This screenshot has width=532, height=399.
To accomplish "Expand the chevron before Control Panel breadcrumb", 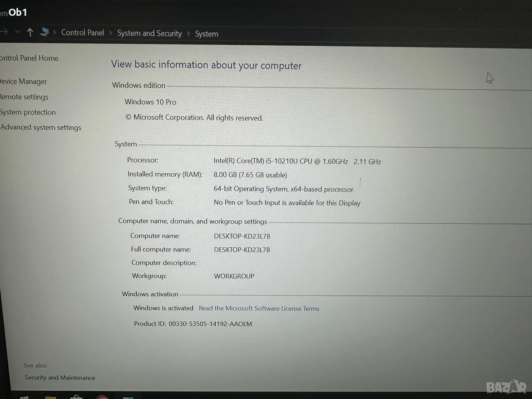I will point(54,32).
